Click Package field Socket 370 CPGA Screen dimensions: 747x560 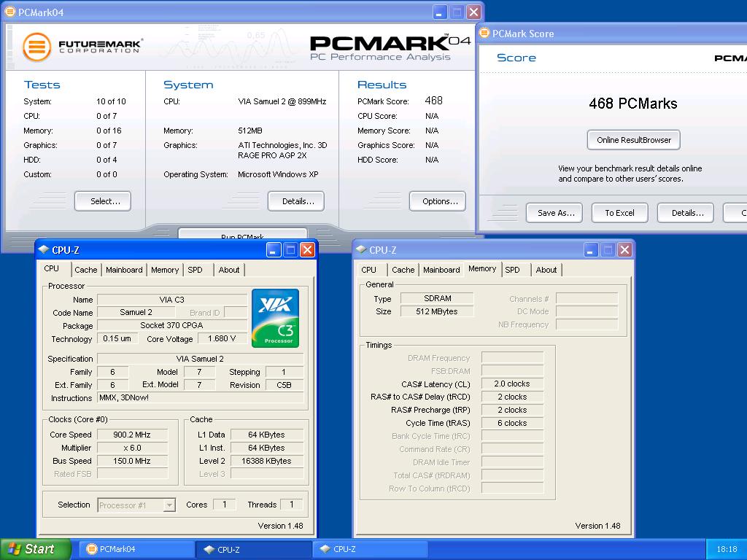[x=171, y=325]
